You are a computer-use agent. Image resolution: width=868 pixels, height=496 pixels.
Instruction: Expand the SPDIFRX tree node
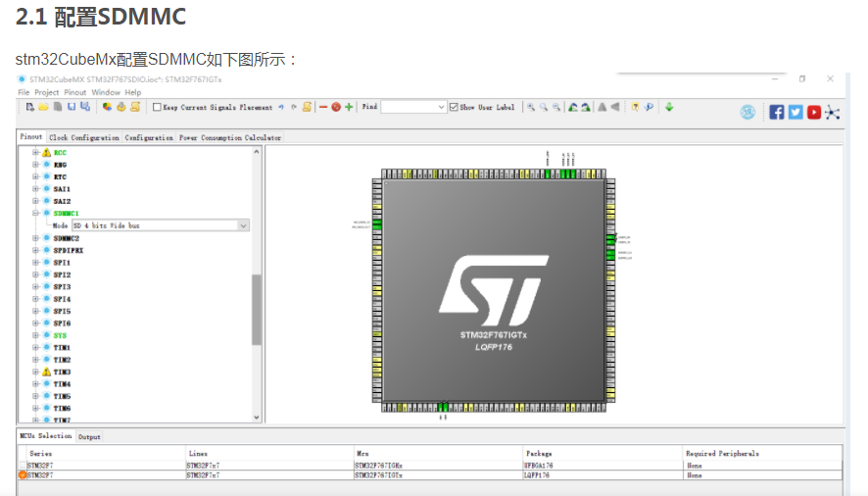pyautogui.click(x=35, y=251)
